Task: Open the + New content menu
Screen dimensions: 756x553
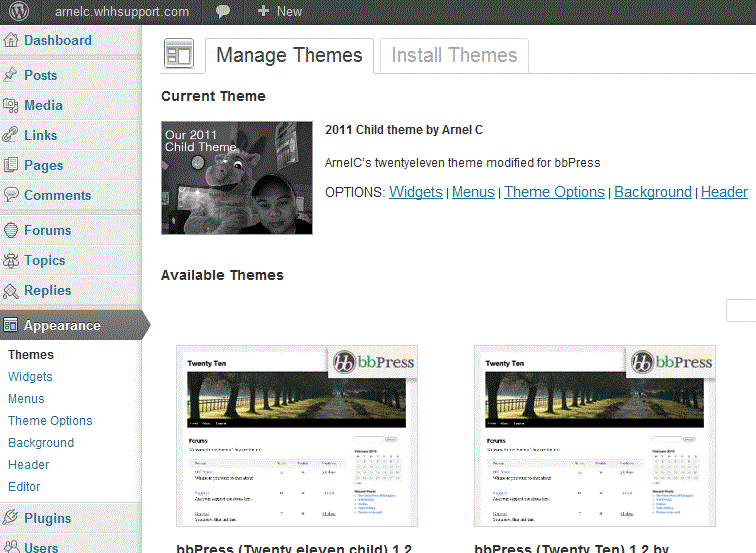Action: 279,12
